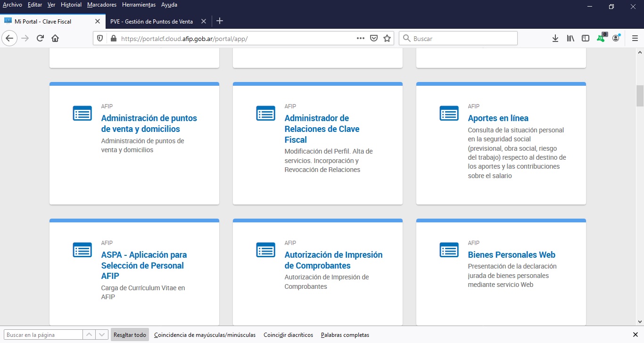Viewport: 644px width, 343px height.
Task: Bookmark this page with the star
Action: pyautogui.click(x=387, y=39)
